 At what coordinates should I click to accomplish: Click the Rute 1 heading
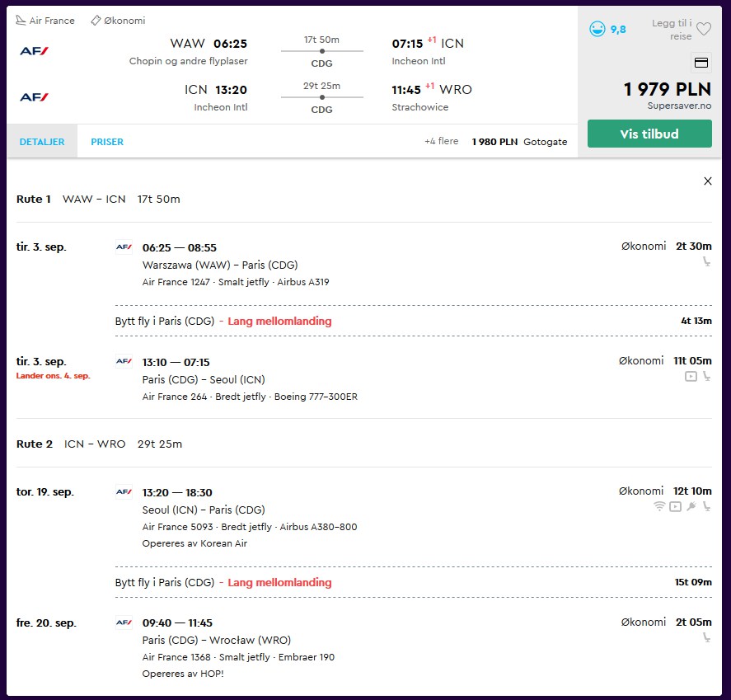(x=34, y=200)
